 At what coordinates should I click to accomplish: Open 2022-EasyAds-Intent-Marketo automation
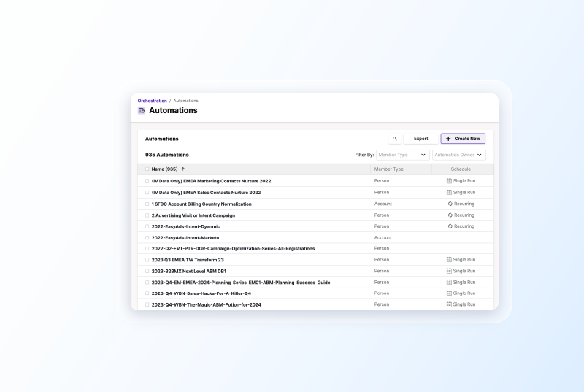pos(185,237)
